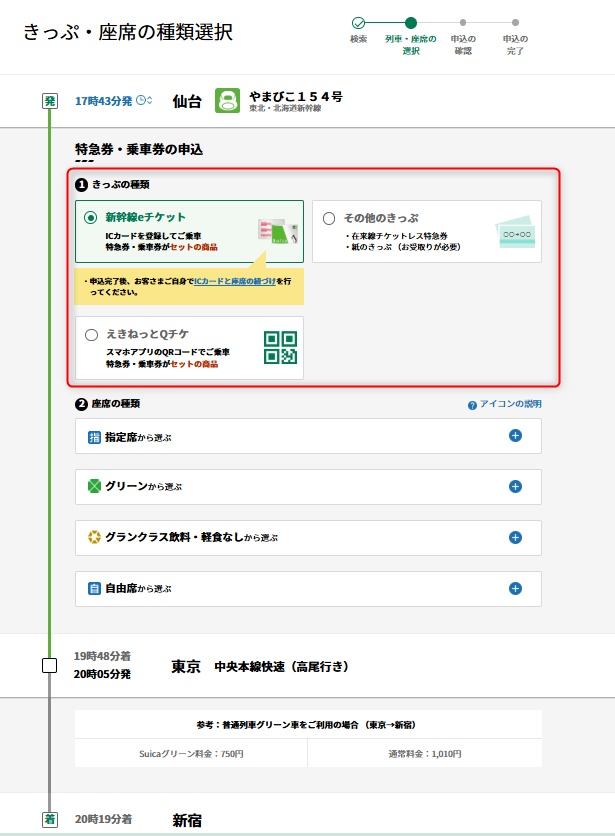
Task: Expand the 指定席から選ぶ section
Action: [515, 436]
